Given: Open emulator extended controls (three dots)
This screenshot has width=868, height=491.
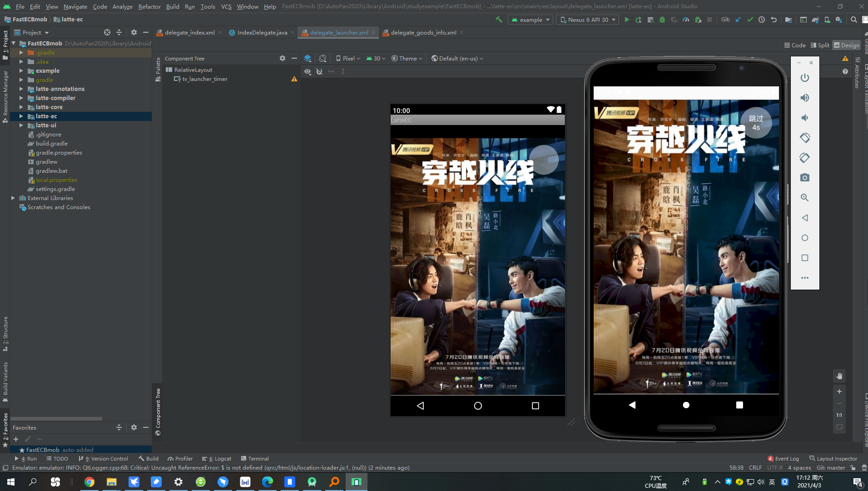Looking at the screenshot, I should pyautogui.click(x=804, y=278).
